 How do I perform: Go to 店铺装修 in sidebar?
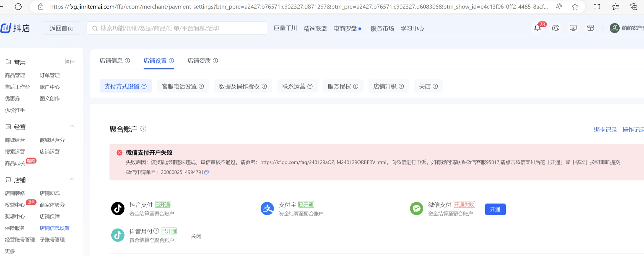[x=15, y=193]
